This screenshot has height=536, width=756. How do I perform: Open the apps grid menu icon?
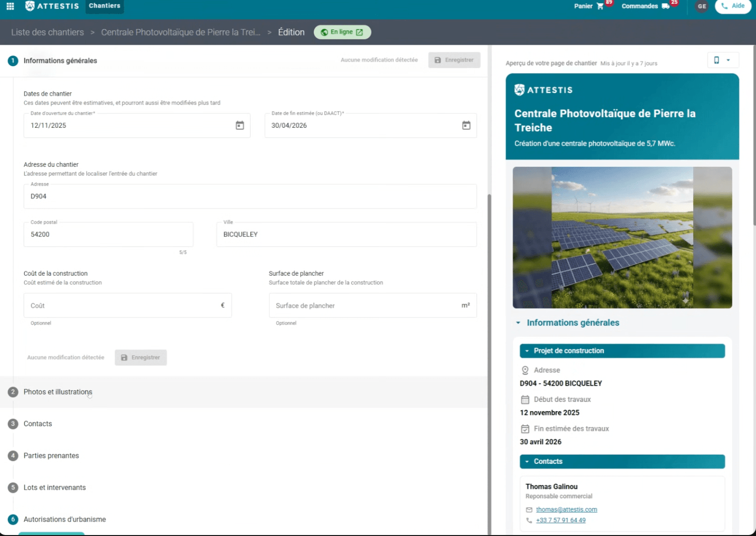pyautogui.click(x=10, y=6)
